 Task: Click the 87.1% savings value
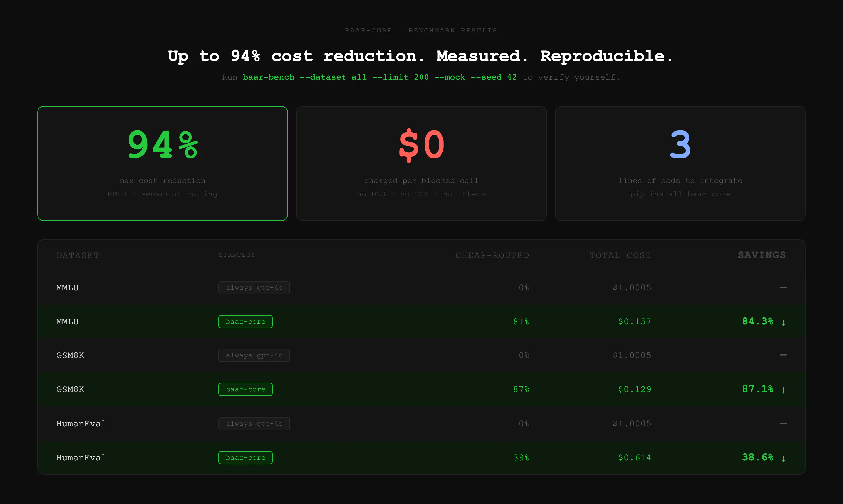pyautogui.click(x=758, y=389)
